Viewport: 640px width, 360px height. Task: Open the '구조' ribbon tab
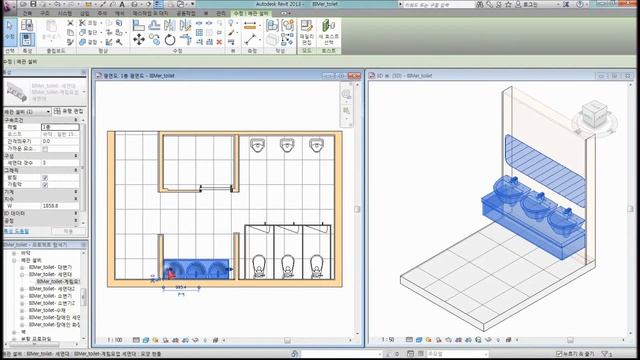click(44, 13)
